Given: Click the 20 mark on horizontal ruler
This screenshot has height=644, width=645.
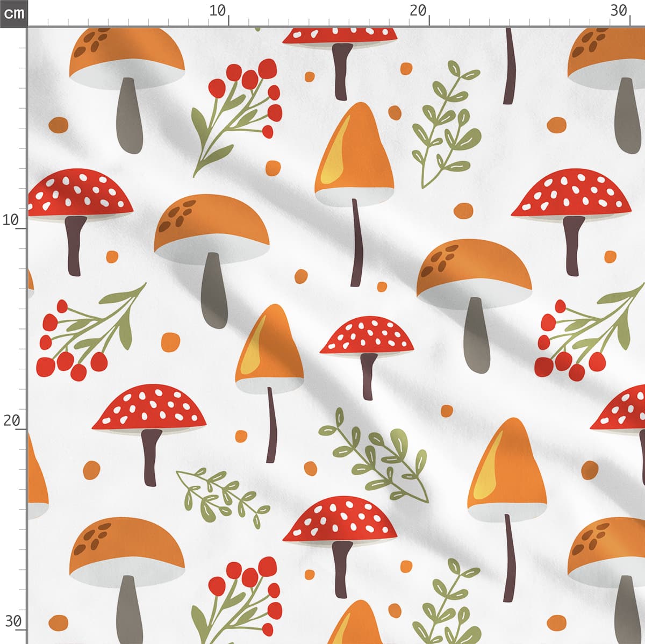Looking at the screenshot, I should pyautogui.click(x=418, y=11).
